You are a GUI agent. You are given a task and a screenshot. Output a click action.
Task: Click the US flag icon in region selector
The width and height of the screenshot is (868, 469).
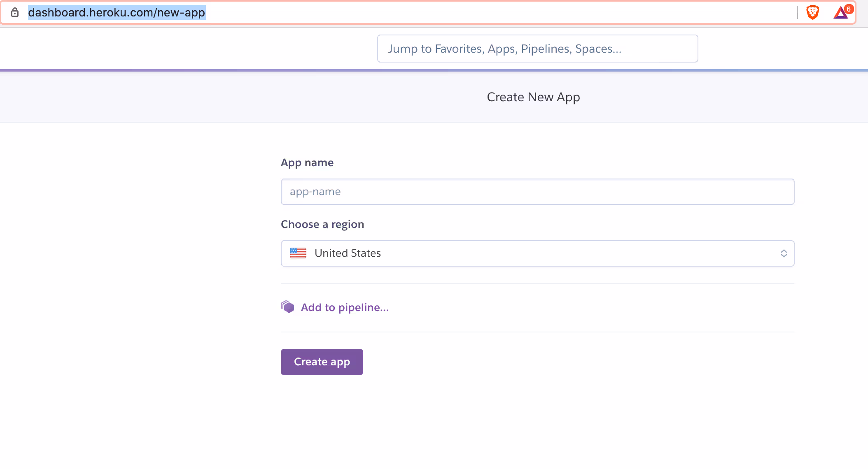[x=298, y=253]
